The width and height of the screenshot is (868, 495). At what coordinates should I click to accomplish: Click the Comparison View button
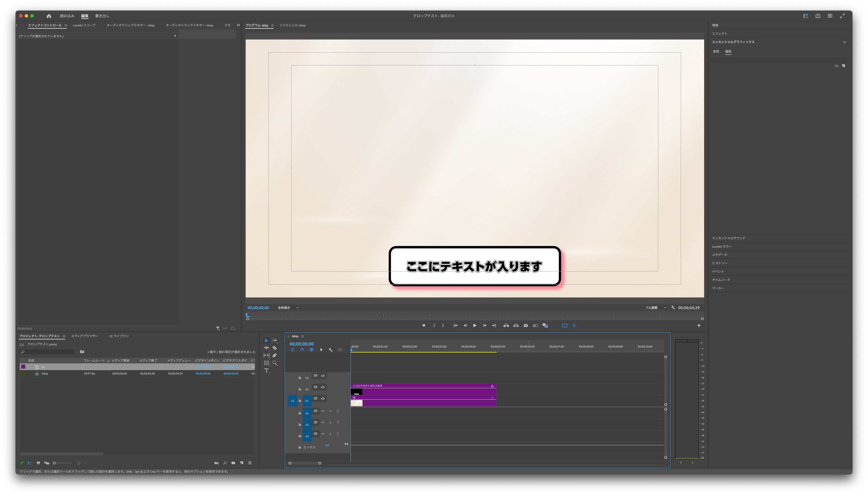pos(536,325)
